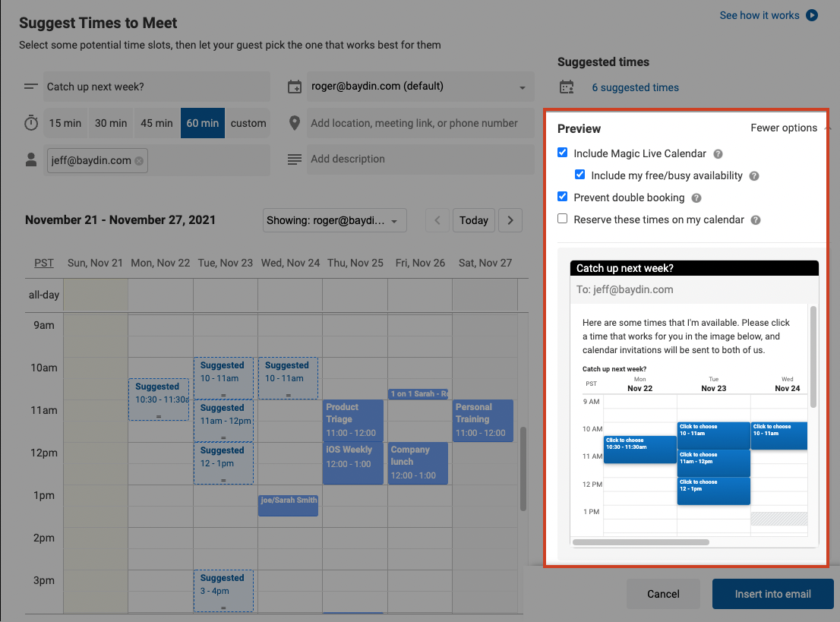The image size is (840, 622).
Task: Click the suggested times calendar icon
Action: (x=567, y=87)
